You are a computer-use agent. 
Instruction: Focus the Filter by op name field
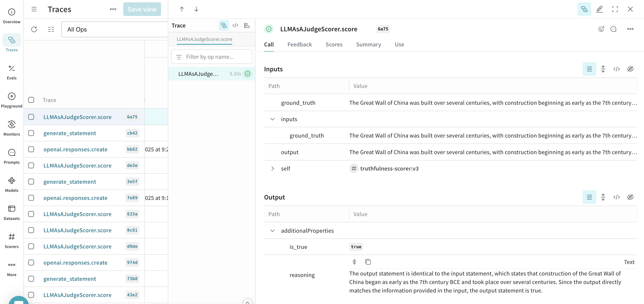pos(211,57)
